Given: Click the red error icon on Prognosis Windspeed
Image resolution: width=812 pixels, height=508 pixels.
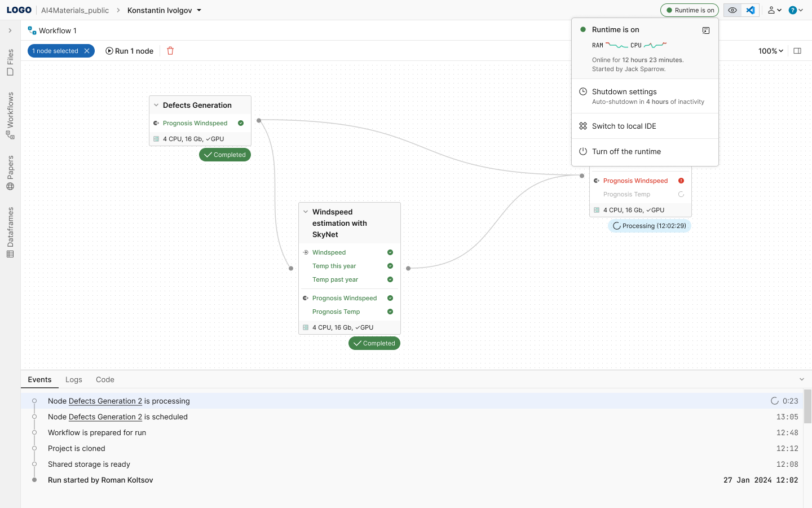Looking at the screenshot, I should coord(681,181).
